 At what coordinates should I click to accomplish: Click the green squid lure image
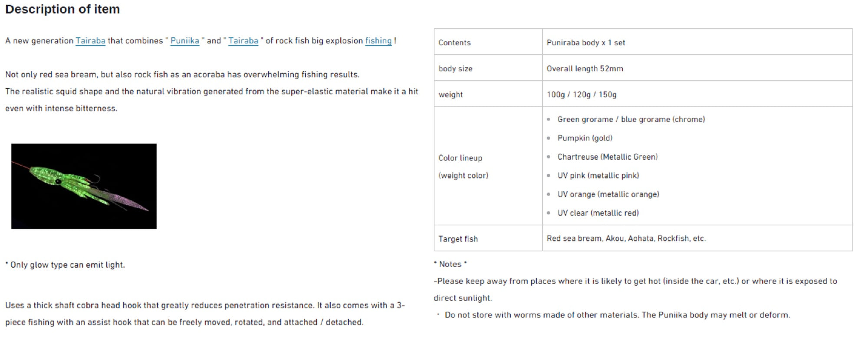tap(84, 186)
